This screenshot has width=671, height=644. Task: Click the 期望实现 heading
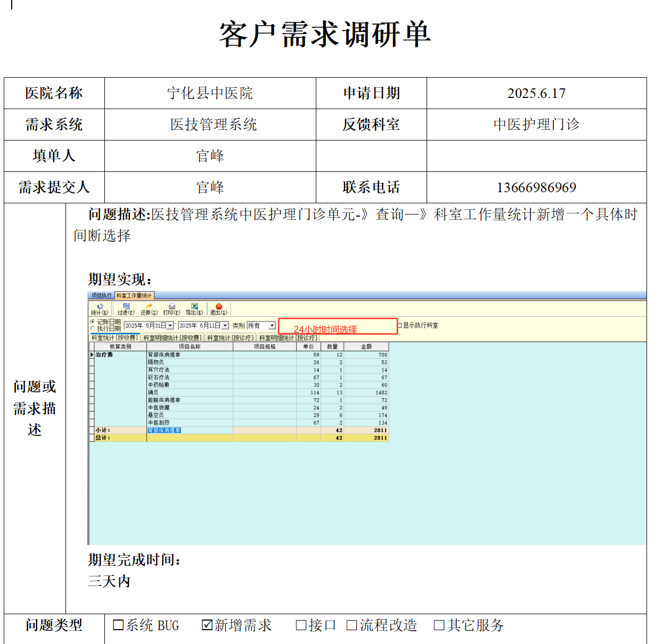120,279
